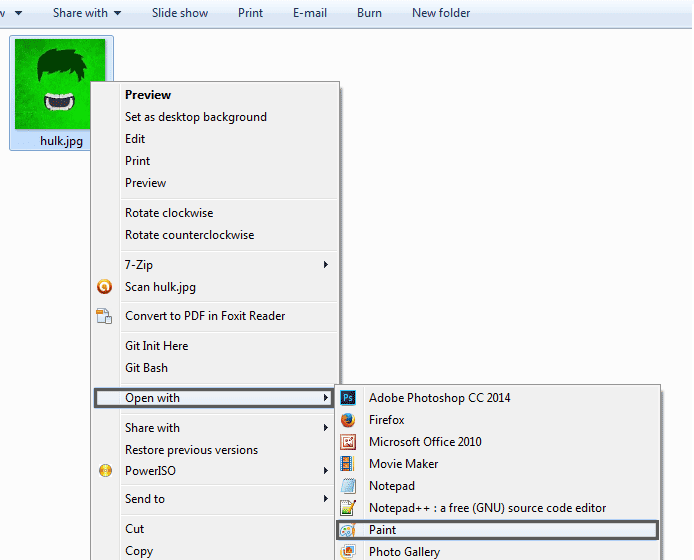Click the Notepad icon in submenu

(348, 486)
